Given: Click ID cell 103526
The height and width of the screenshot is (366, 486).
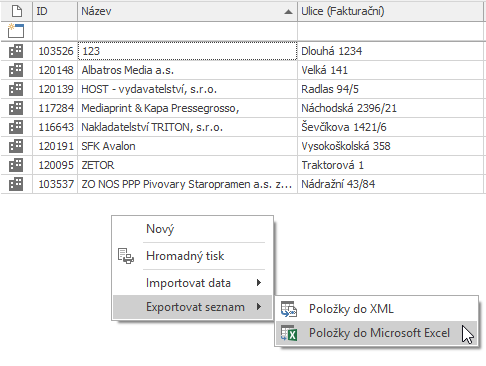Looking at the screenshot, I should click(x=55, y=51).
